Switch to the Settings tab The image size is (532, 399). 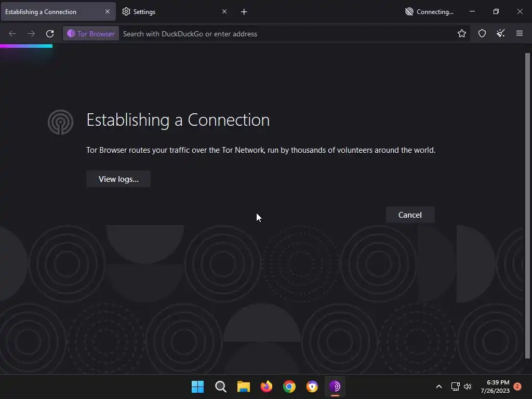(x=170, y=12)
